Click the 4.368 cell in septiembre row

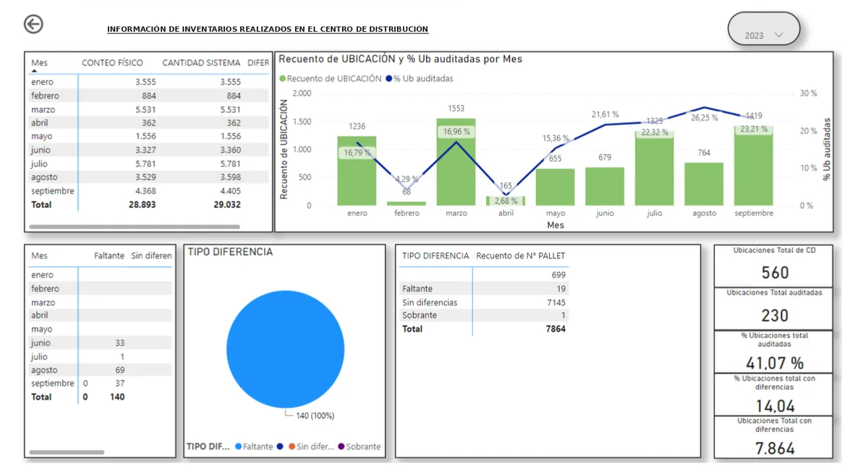(145, 191)
